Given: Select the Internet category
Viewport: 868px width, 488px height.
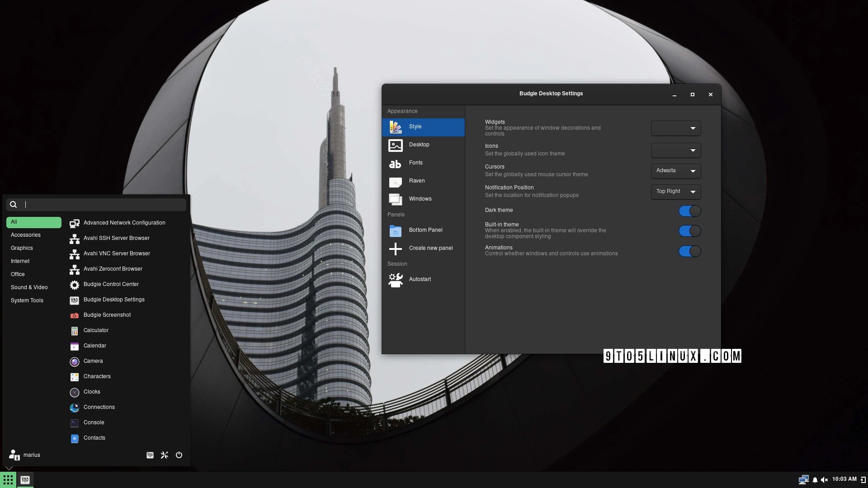Looking at the screenshot, I should (x=34, y=262).
